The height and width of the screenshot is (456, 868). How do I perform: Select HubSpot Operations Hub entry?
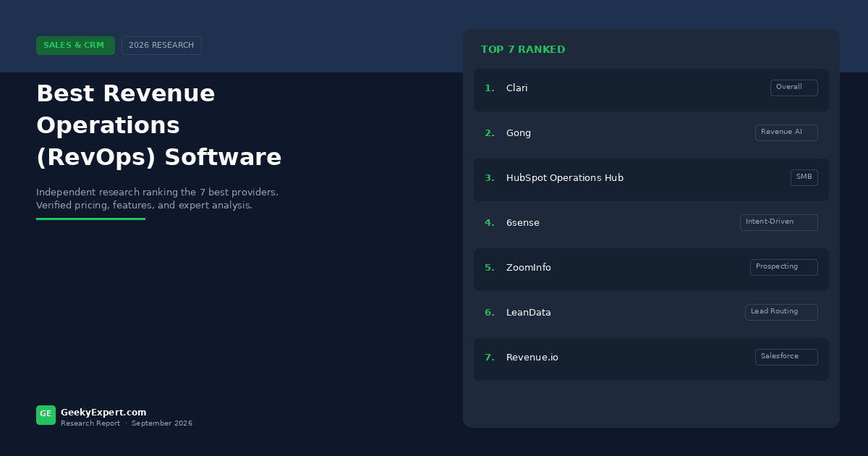651,180
